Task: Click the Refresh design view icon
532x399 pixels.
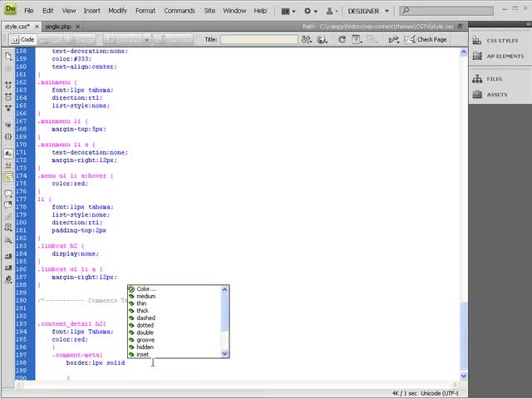Action: pos(342,40)
